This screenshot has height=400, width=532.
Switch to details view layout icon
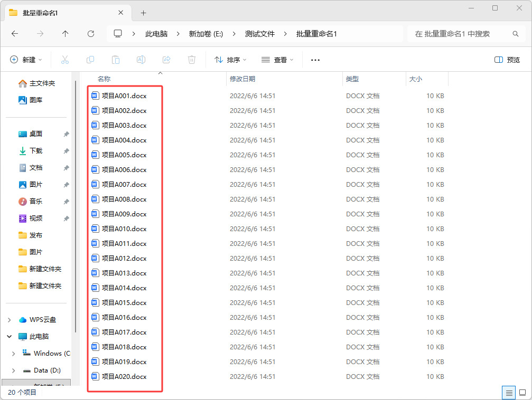click(x=509, y=393)
